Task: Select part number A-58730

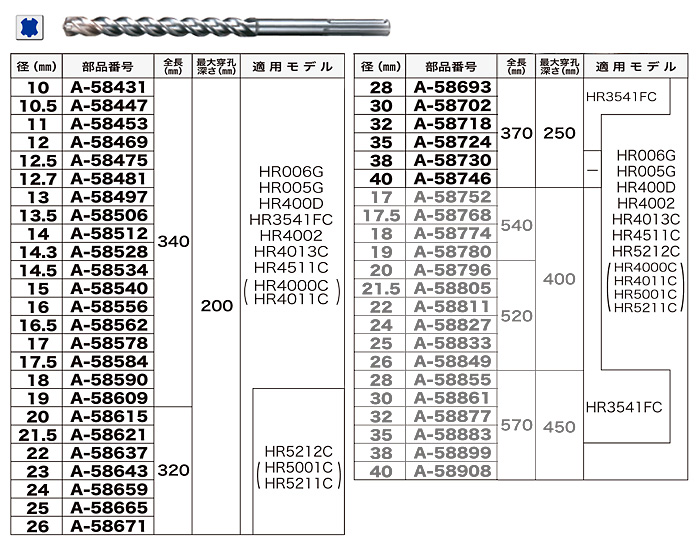Action: pos(452,160)
